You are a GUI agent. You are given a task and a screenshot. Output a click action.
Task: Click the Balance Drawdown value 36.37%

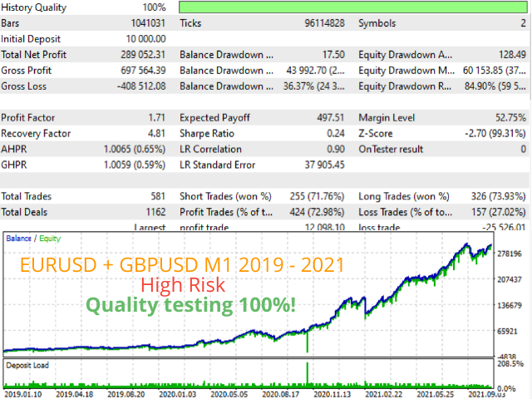click(x=298, y=86)
